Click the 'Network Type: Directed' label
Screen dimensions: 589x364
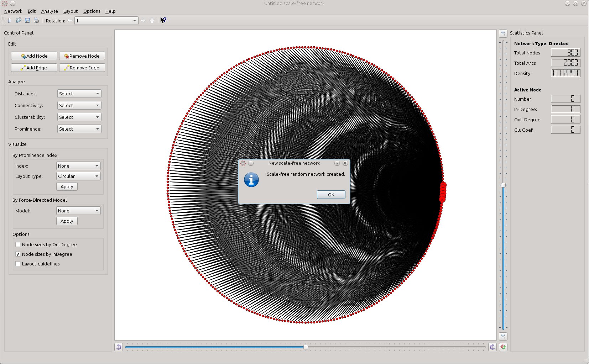pyautogui.click(x=541, y=43)
